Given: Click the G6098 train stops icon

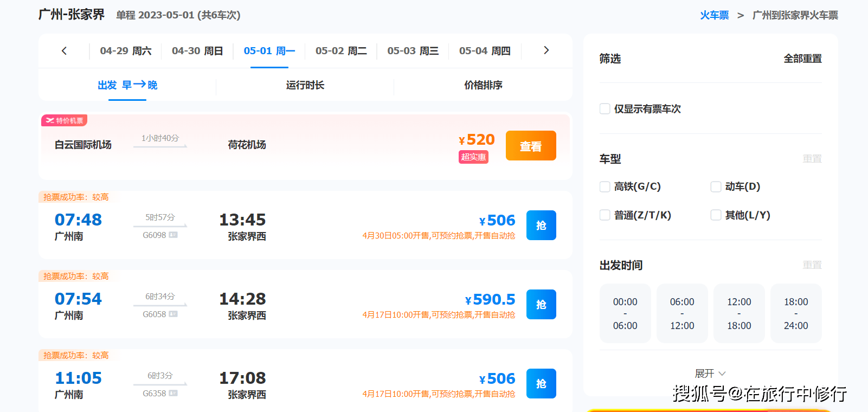Looking at the screenshot, I should coord(173,235).
